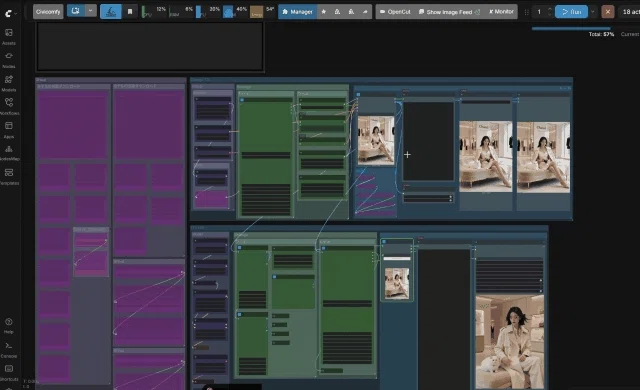Open the NodesMap sidebar panel

tap(9, 153)
